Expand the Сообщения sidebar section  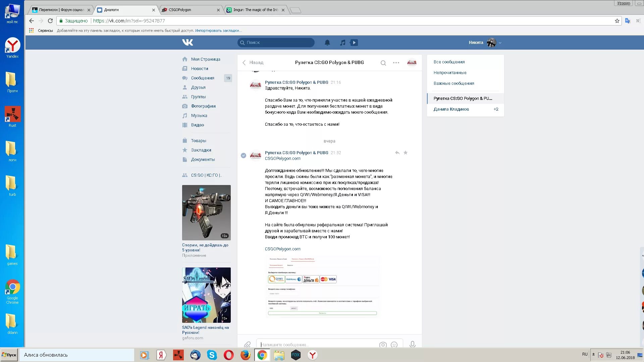[x=203, y=78]
